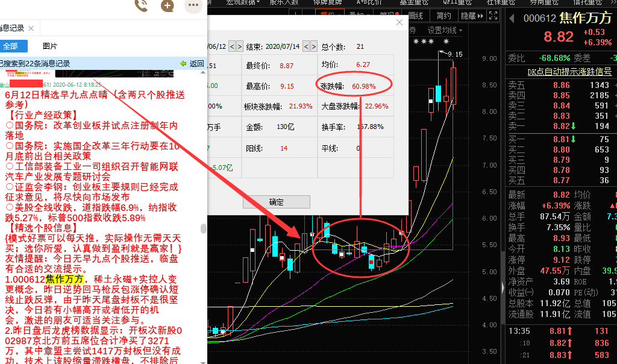
Task: Click the scroll-up arrow of the message list
Action: [x=203, y=72]
